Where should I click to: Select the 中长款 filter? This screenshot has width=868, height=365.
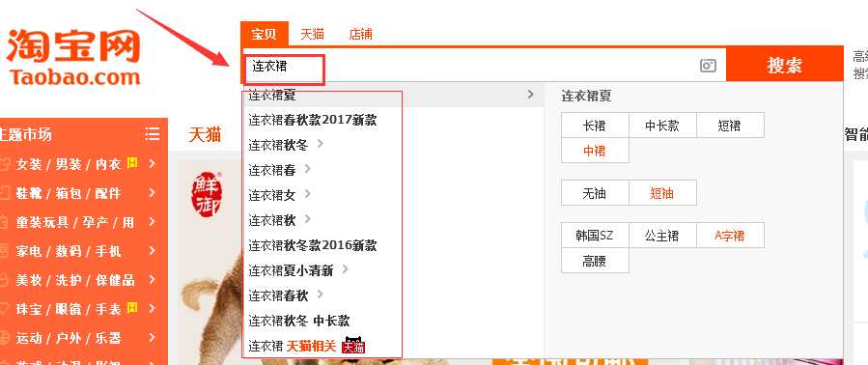662,126
